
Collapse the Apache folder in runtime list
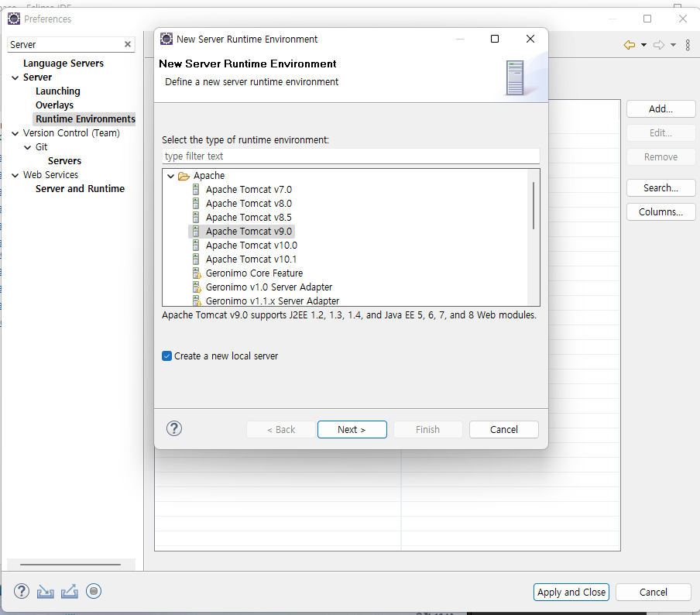click(170, 176)
